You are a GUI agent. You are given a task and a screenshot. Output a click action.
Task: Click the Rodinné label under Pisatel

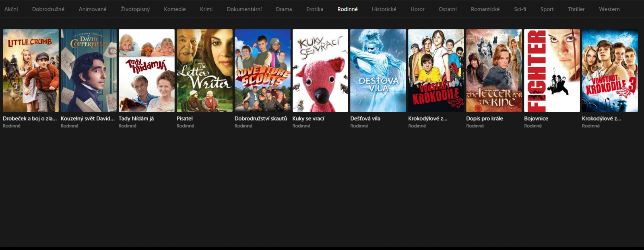186,126
